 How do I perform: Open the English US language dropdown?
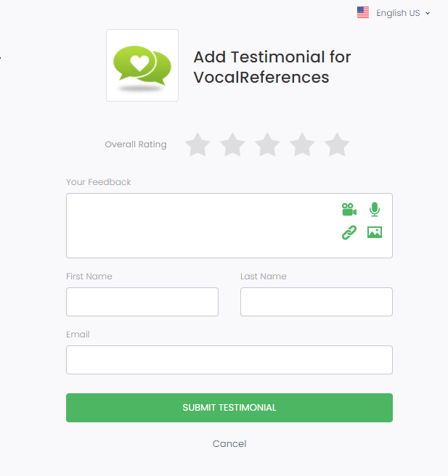coord(398,13)
